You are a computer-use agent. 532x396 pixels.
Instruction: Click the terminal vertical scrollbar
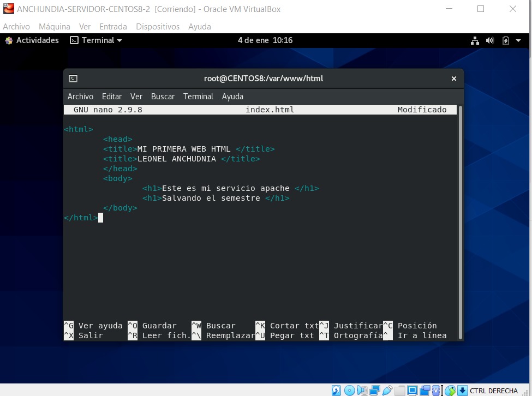(461, 222)
